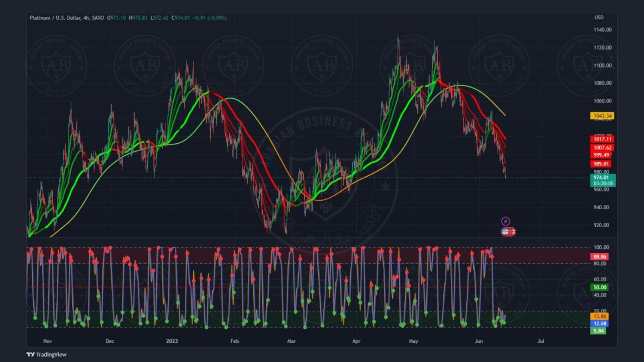
Task: Click the 1060.00 price axis tick
Action: (x=602, y=101)
